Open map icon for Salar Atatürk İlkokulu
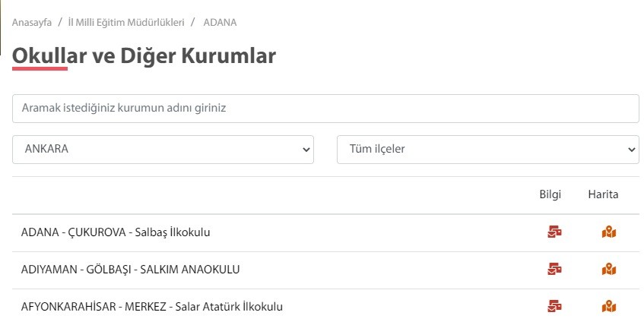The height and width of the screenshot is (325, 644). point(608,307)
